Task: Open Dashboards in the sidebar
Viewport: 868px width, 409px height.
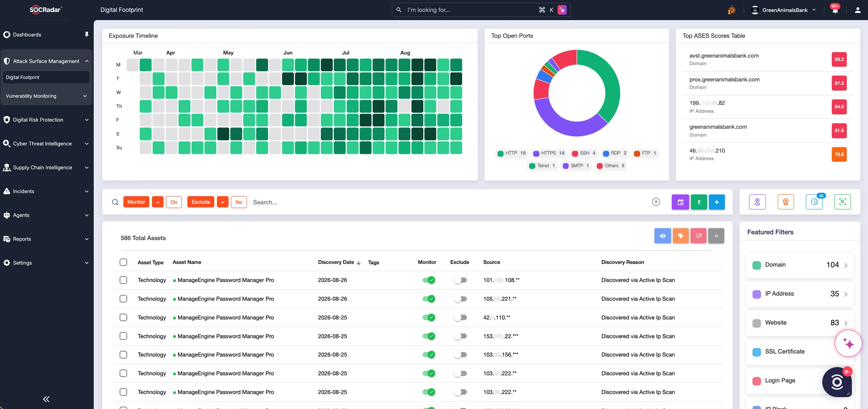Action: pos(27,35)
